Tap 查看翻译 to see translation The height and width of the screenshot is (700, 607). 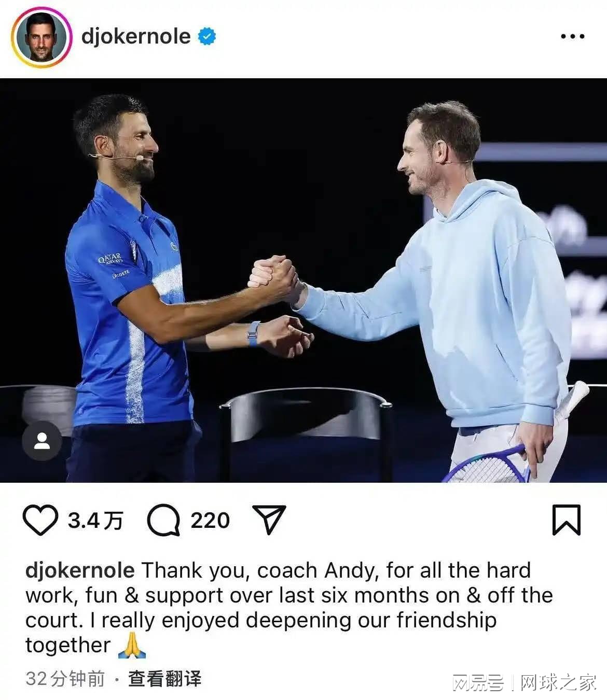click(165, 679)
